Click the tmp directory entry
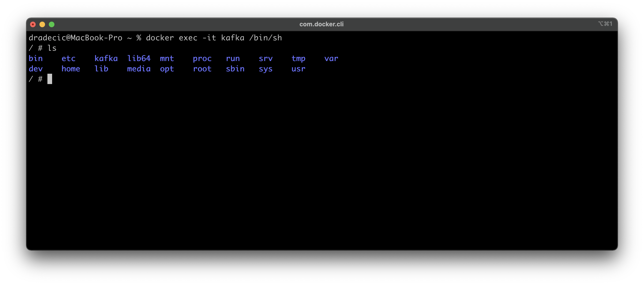 pyautogui.click(x=299, y=58)
